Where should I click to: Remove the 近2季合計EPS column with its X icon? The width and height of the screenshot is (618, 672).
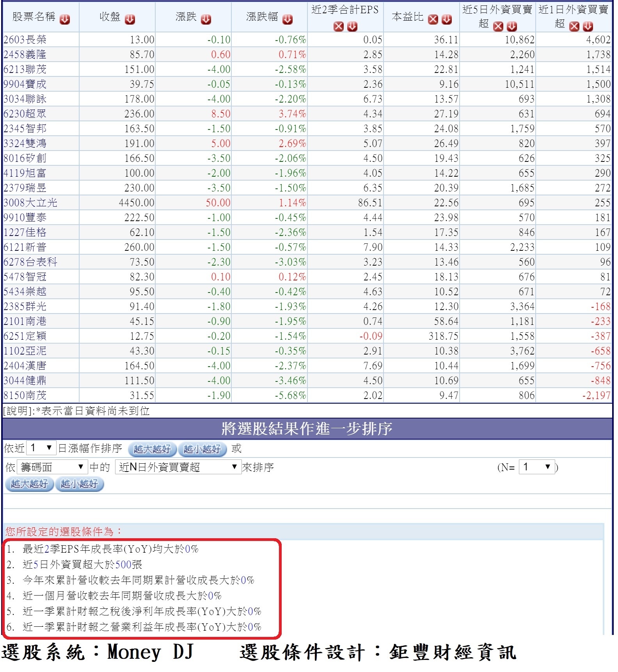click(339, 26)
